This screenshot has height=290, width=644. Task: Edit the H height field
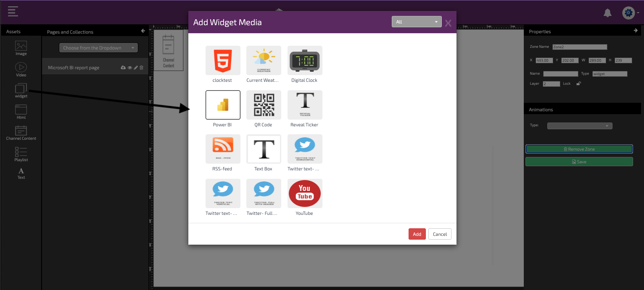pyautogui.click(x=623, y=60)
